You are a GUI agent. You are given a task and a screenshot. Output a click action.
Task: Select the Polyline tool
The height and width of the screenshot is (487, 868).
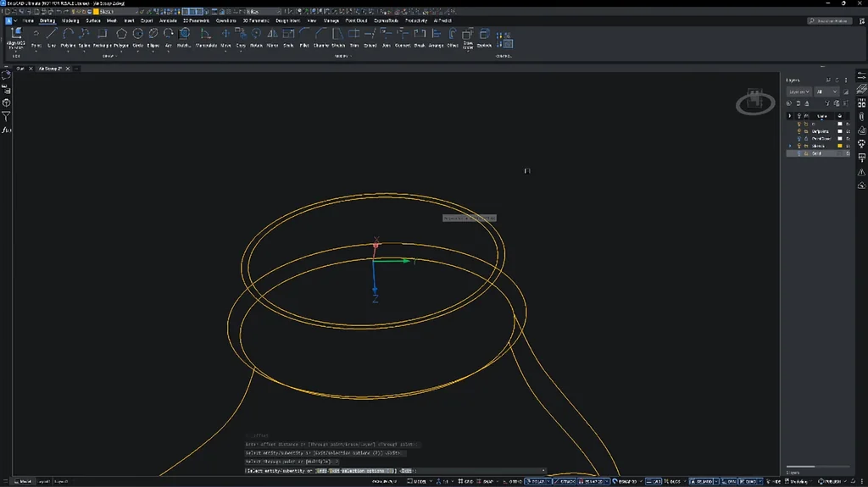click(x=68, y=37)
